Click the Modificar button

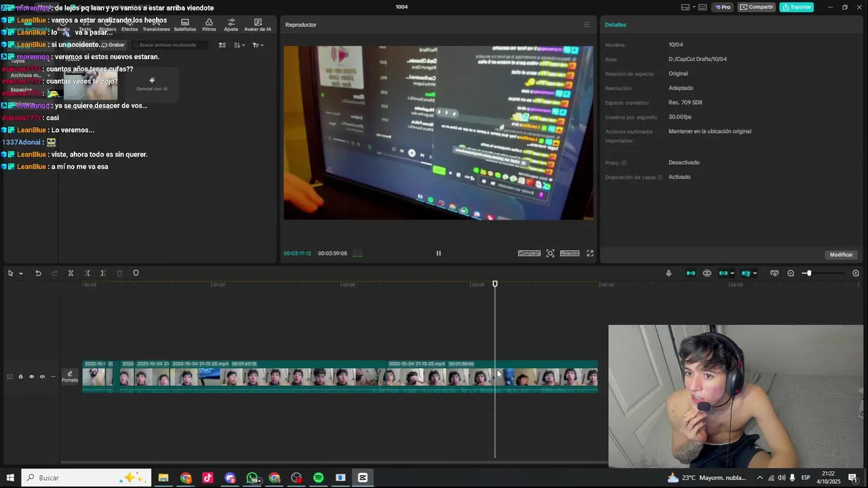click(x=841, y=255)
